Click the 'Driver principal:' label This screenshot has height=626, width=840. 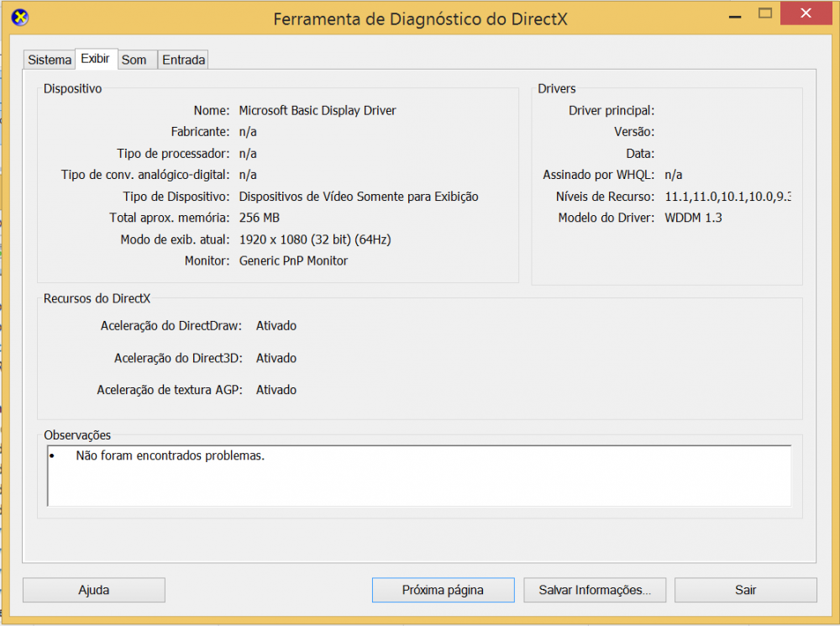(612, 110)
